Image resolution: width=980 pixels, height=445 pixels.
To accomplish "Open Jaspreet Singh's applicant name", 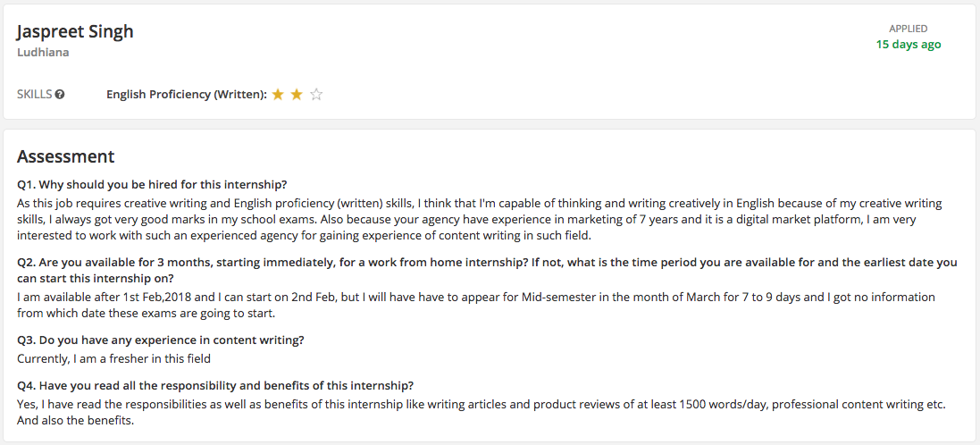I will click(75, 31).
